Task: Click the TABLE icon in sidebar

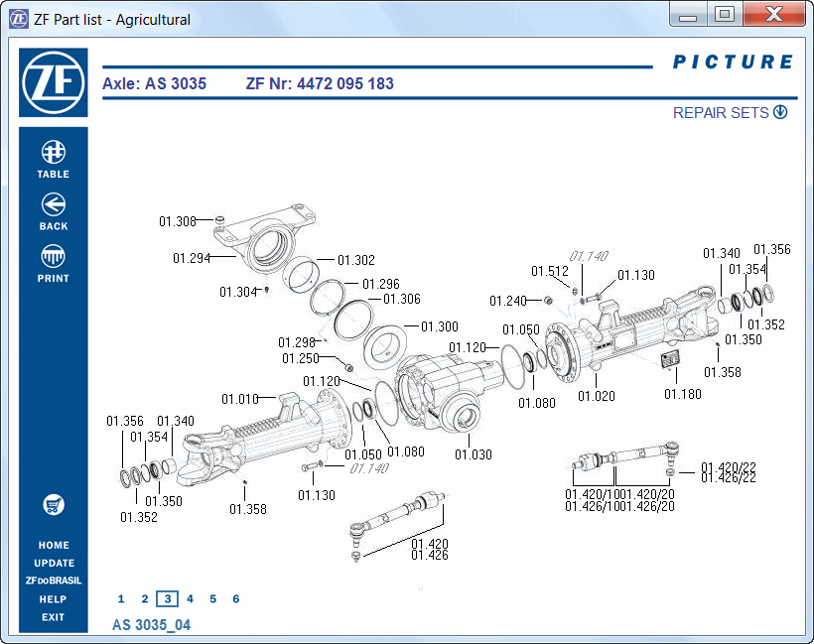Action: tap(54, 152)
